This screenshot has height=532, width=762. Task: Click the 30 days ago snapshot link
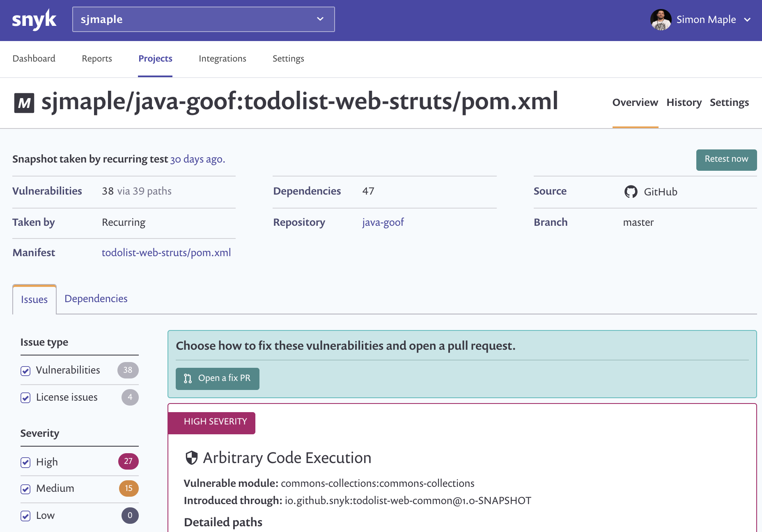[x=197, y=159]
